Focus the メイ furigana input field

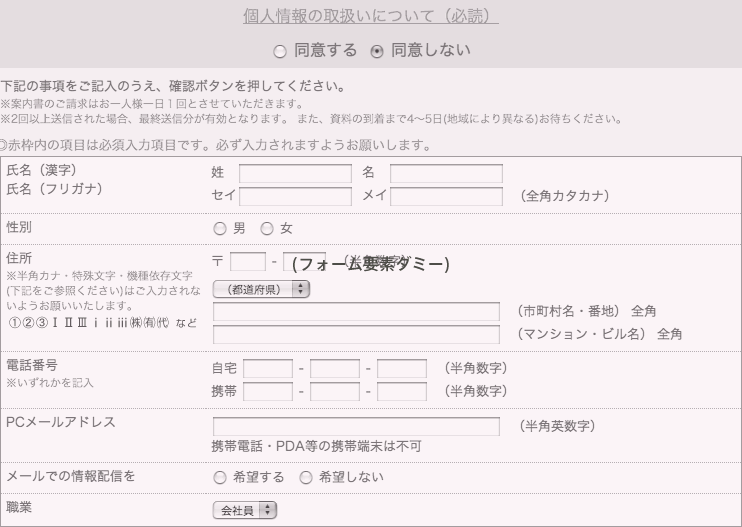[x=446, y=195]
